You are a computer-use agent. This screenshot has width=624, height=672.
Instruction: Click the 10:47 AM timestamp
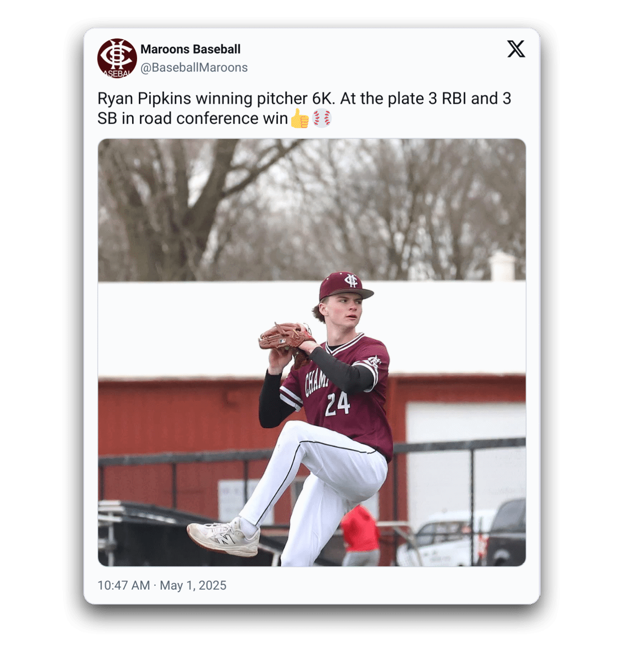[x=124, y=585]
